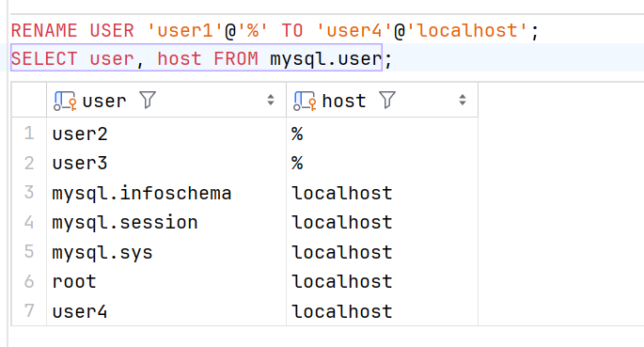Open the filter for the host column
The height and width of the screenshot is (347, 644).
click(x=387, y=100)
